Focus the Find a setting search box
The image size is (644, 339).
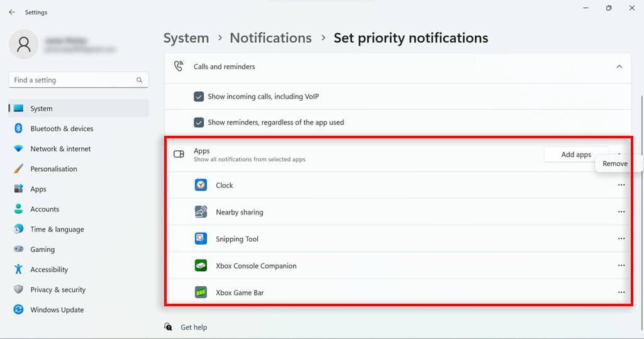point(79,80)
